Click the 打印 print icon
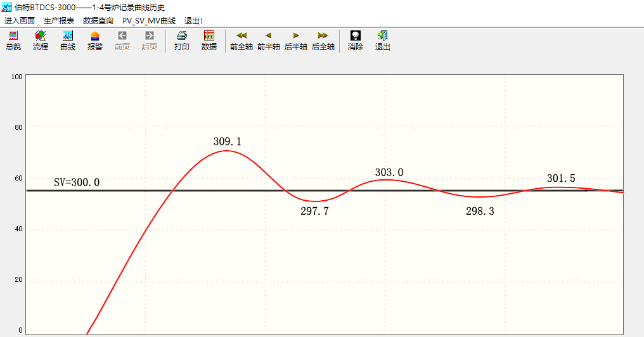 click(182, 41)
